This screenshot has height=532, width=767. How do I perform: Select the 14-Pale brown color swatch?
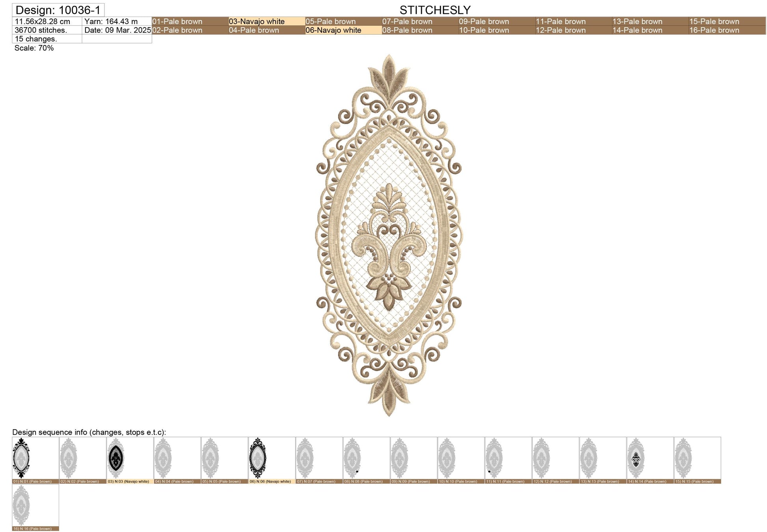pos(650,30)
